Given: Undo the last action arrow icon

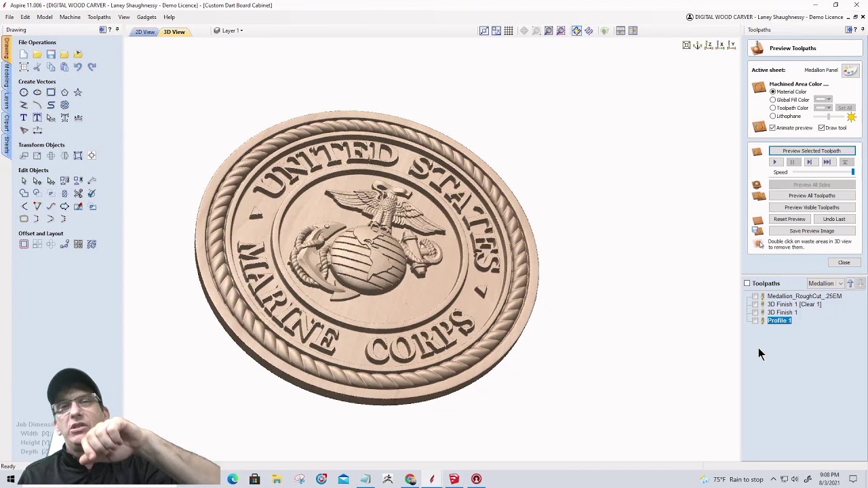Looking at the screenshot, I should 78,67.
